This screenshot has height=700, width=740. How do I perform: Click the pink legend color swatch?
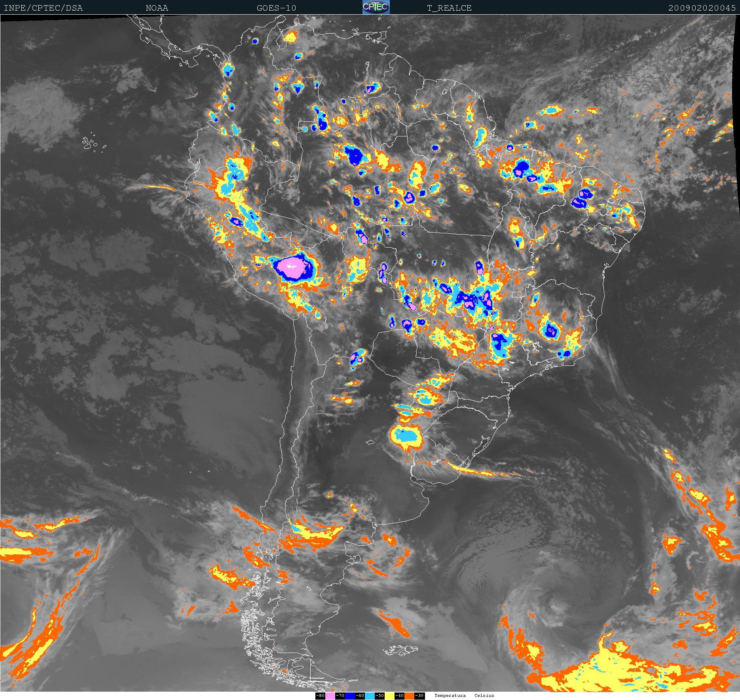point(330,696)
